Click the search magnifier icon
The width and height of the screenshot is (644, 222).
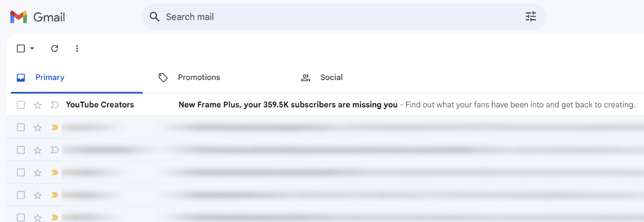155,17
